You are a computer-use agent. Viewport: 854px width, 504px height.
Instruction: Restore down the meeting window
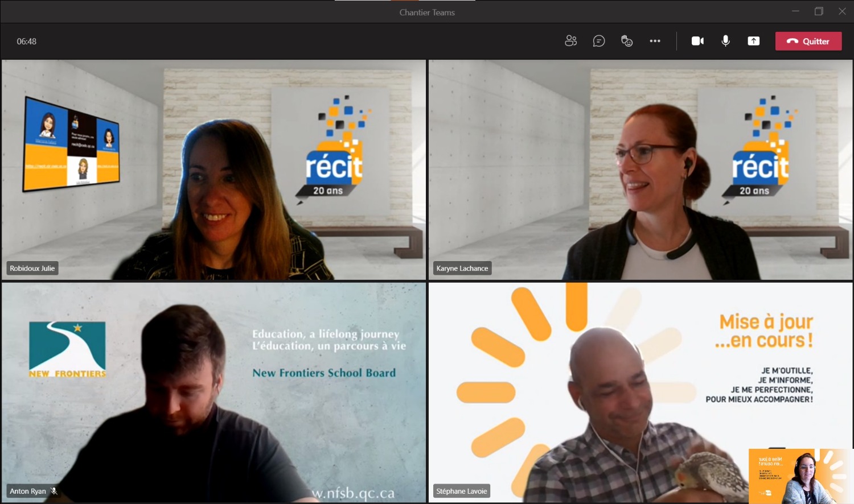pyautogui.click(x=819, y=11)
